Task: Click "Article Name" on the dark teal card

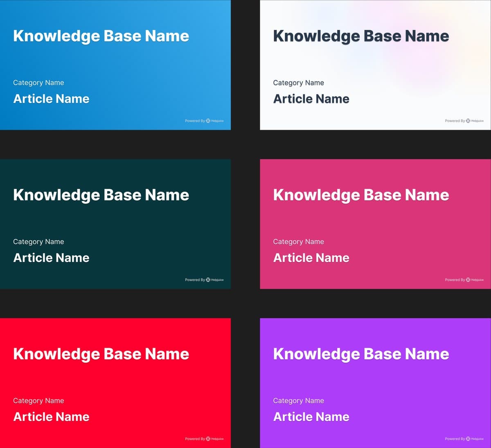Action: point(51,258)
